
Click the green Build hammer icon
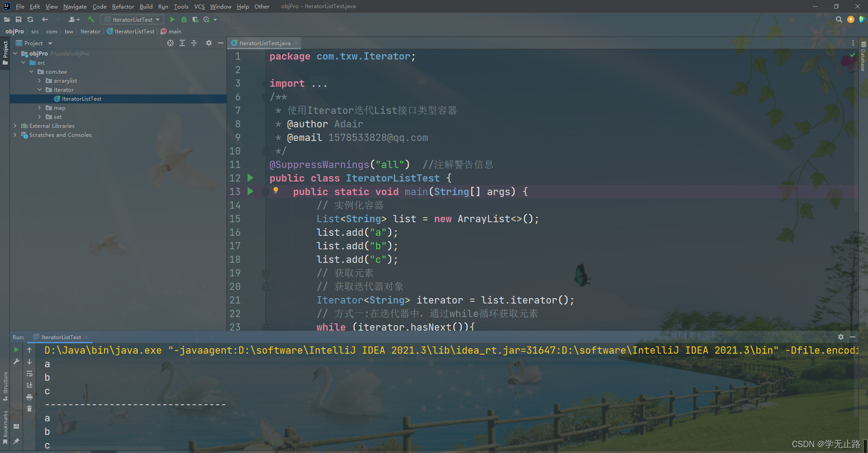(x=91, y=19)
